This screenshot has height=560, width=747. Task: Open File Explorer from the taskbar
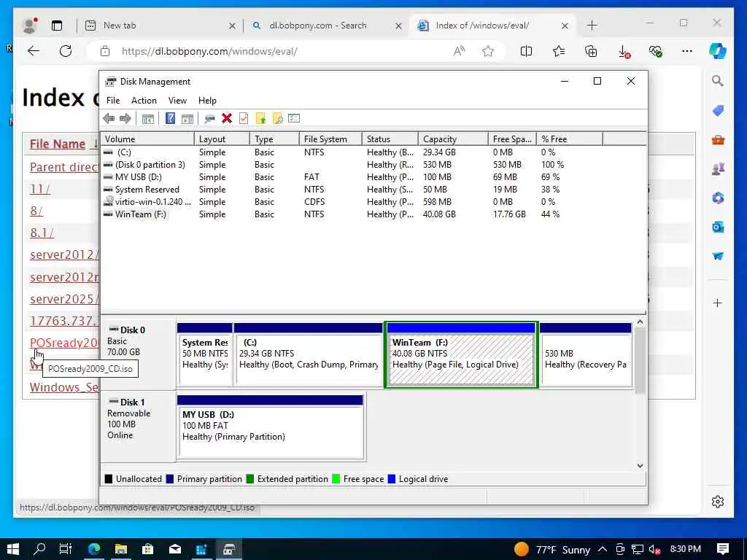(121, 549)
